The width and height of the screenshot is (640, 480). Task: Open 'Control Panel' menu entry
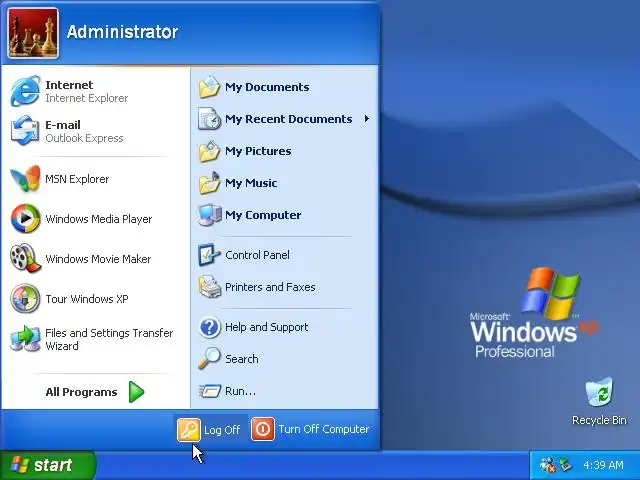pyautogui.click(x=257, y=255)
